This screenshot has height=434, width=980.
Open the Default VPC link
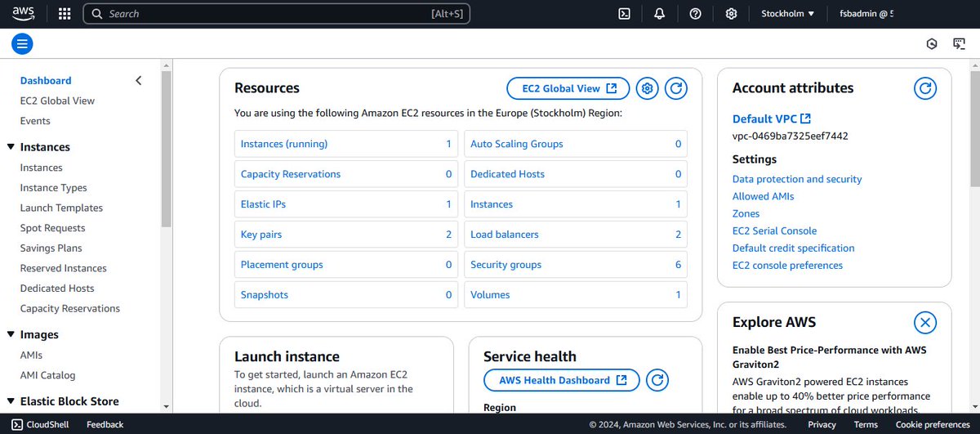[x=772, y=119]
